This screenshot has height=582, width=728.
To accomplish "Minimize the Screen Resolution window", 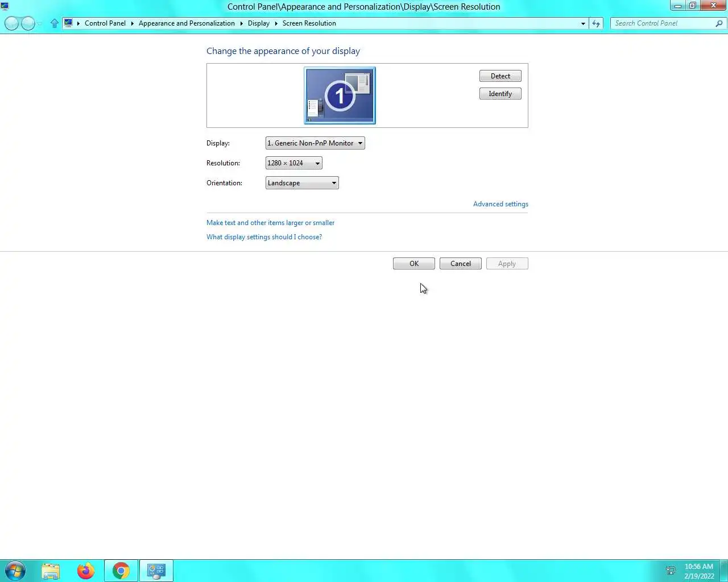I will click(678, 6).
